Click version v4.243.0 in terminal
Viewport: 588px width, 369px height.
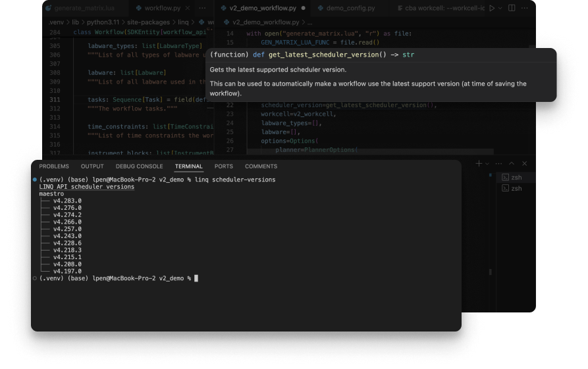[x=67, y=236]
